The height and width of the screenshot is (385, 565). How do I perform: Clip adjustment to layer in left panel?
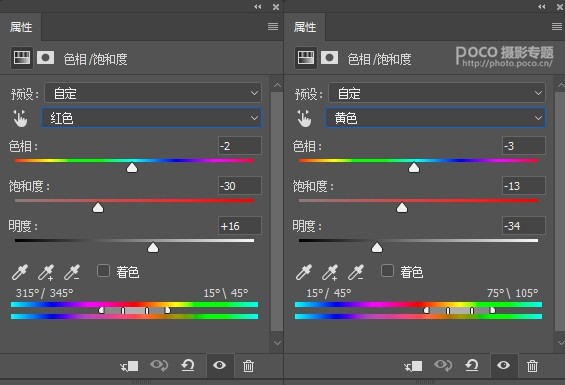pos(129,366)
